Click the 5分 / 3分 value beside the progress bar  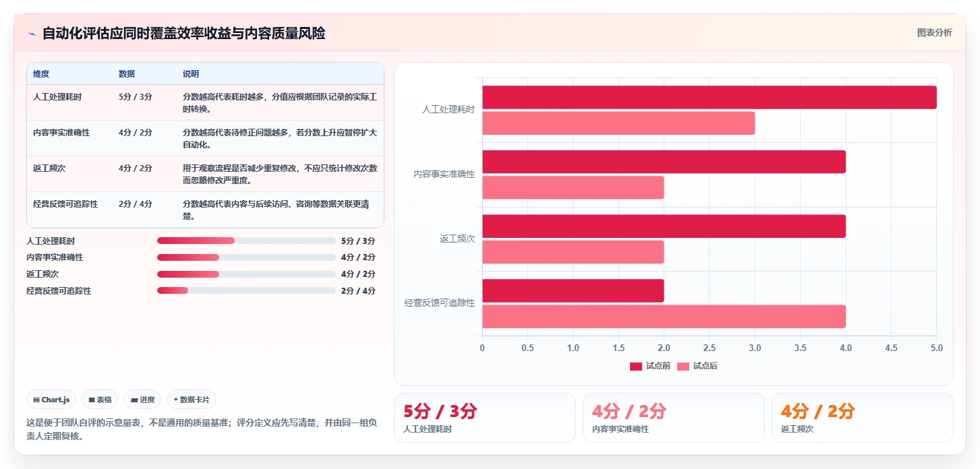pyautogui.click(x=358, y=241)
